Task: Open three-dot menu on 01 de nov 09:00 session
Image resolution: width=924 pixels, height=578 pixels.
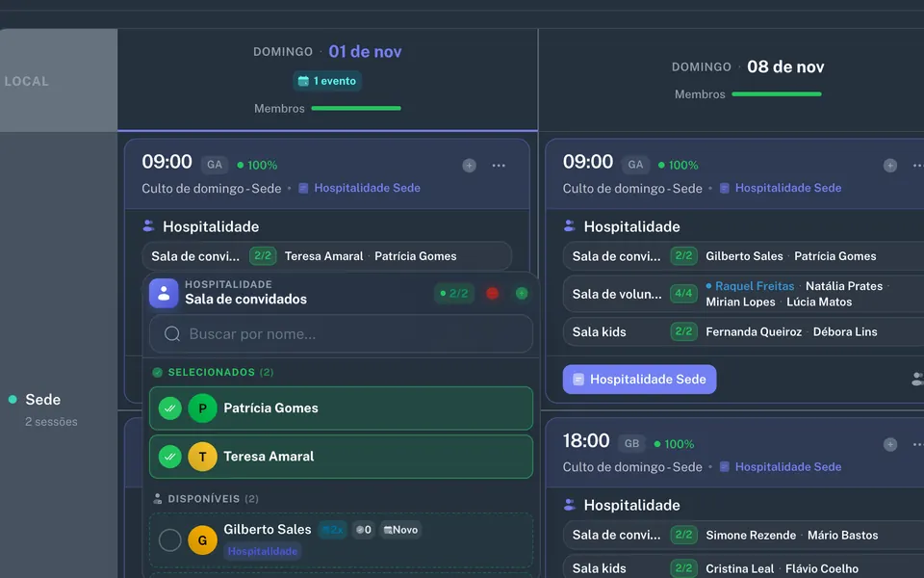Action: (x=499, y=166)
